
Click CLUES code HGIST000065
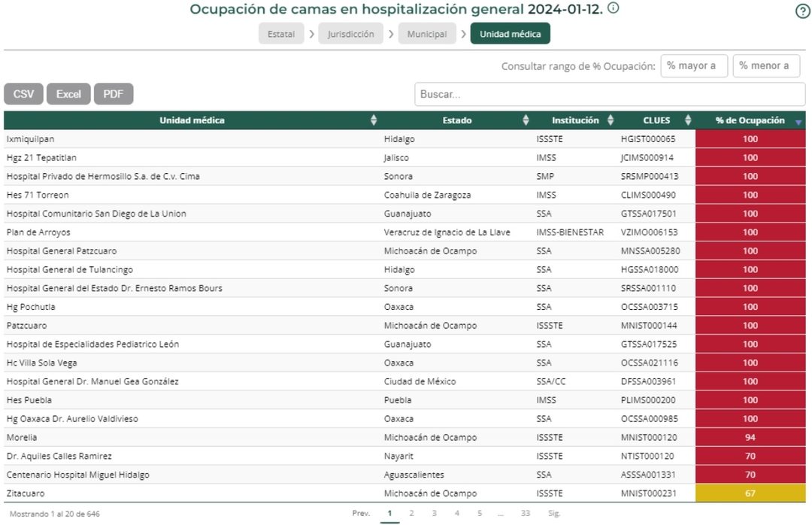pos(648,139)
